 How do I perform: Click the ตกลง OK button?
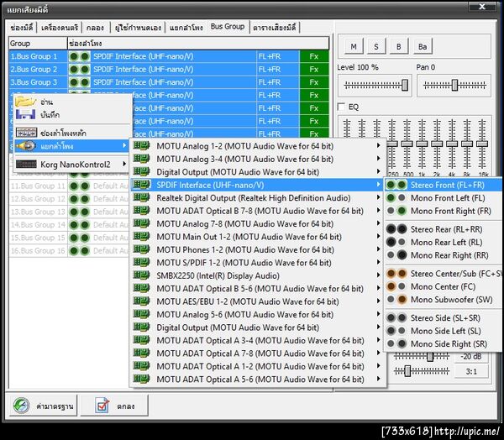(x=114, y=406)
